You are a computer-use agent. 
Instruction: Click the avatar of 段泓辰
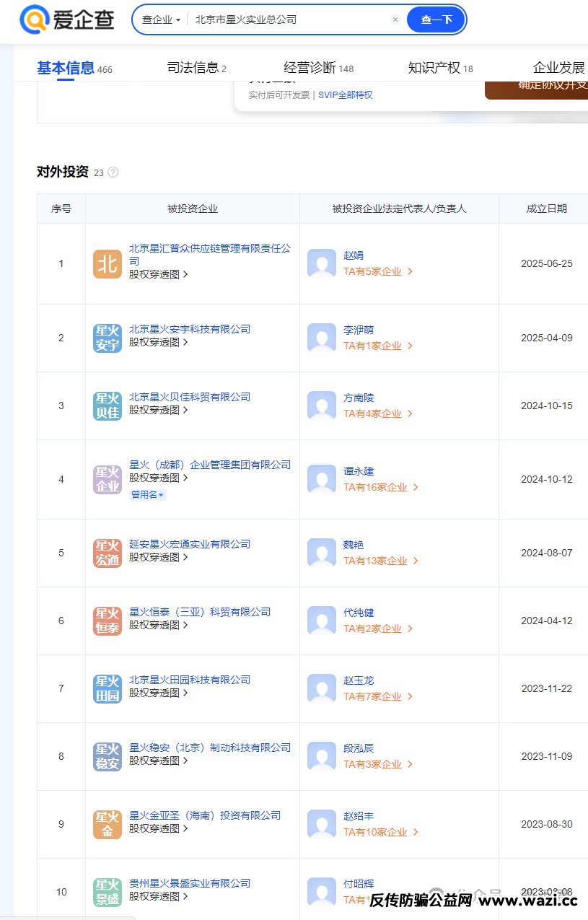[x=322, y=756]
